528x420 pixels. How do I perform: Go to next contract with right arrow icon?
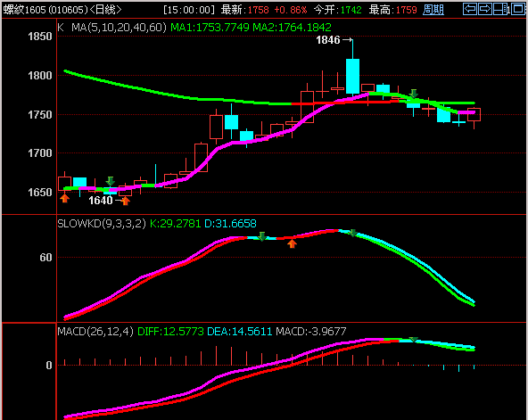pyautogui.click(x=484, y=9)
